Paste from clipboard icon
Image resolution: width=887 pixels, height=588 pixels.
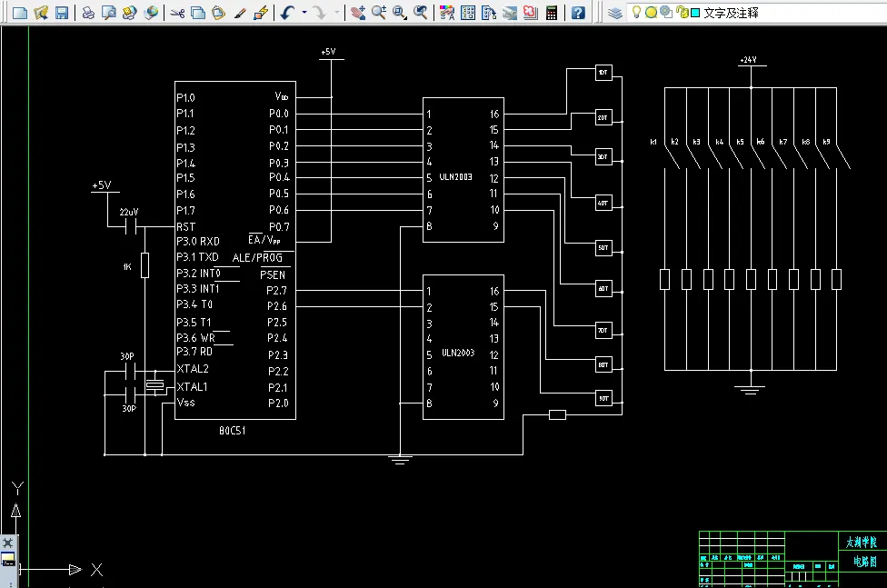tap(219, 13)
